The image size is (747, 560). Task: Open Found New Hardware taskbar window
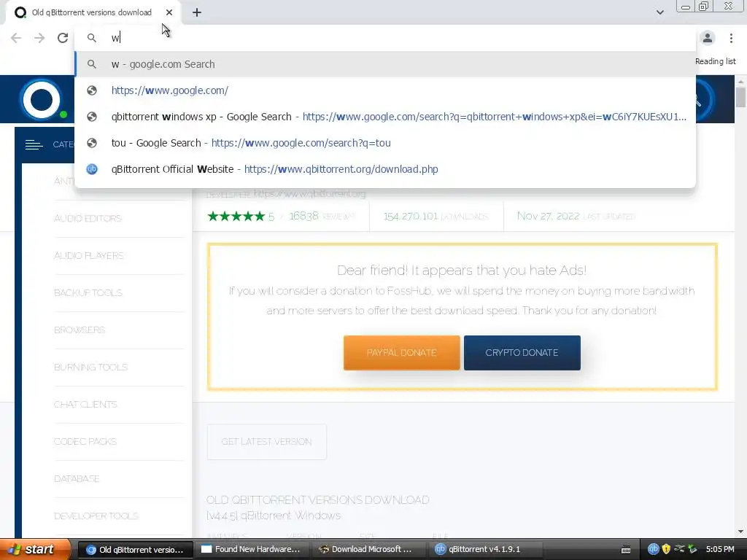click(x=252, y=550)
